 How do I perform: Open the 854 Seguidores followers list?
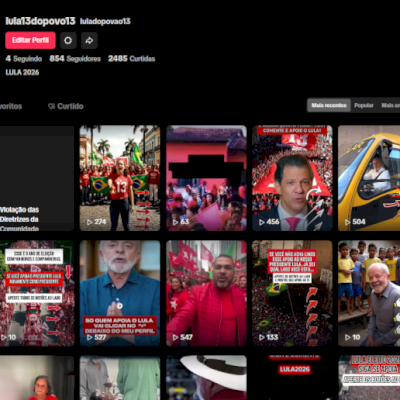[75, 59]
